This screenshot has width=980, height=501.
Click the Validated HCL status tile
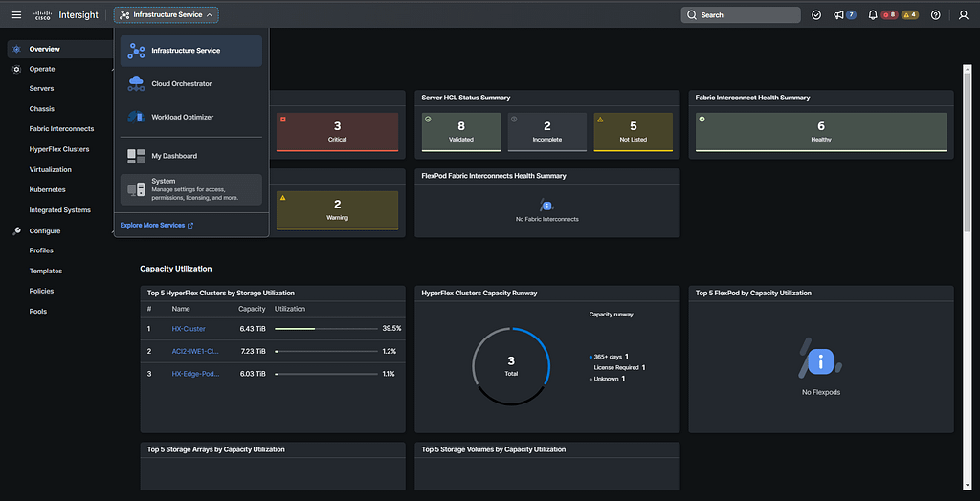pos(460,131)
